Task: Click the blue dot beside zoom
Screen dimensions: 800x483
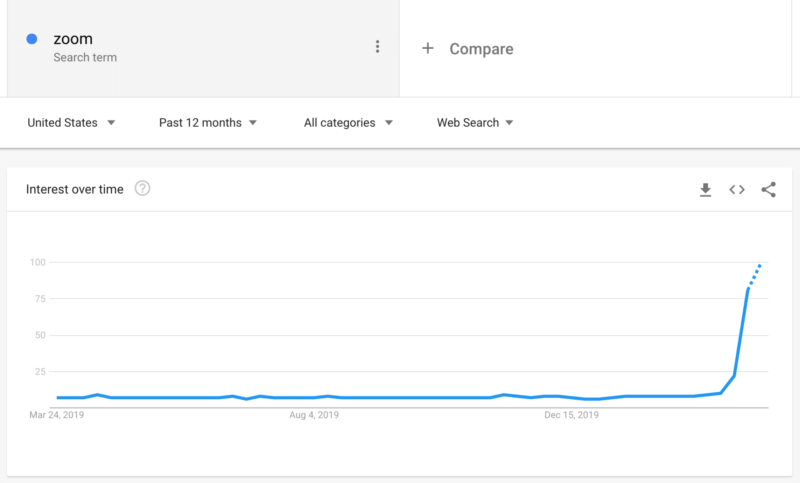Action: point(32,39)
